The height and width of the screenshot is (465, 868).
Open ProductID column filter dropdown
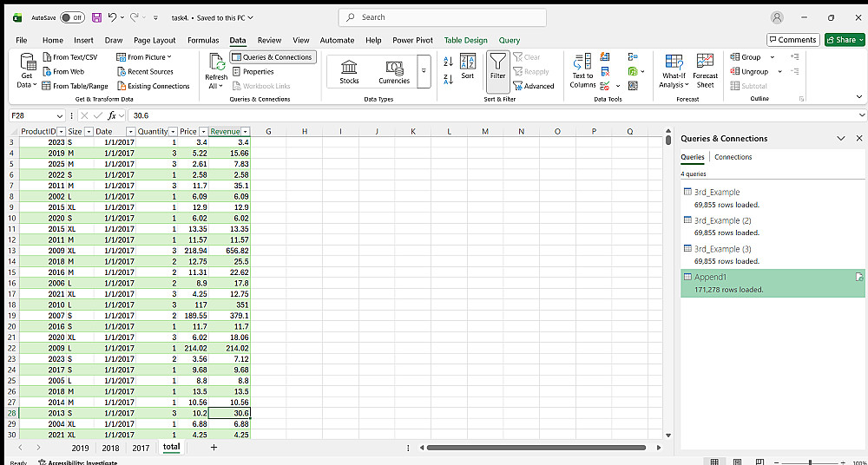(61, 132)
